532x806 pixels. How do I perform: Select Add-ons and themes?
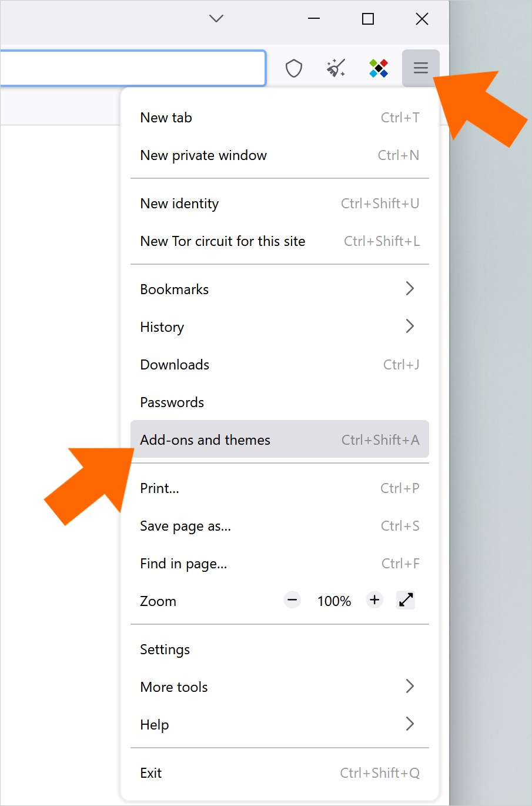pyautogui.click(x=280, y=439)
